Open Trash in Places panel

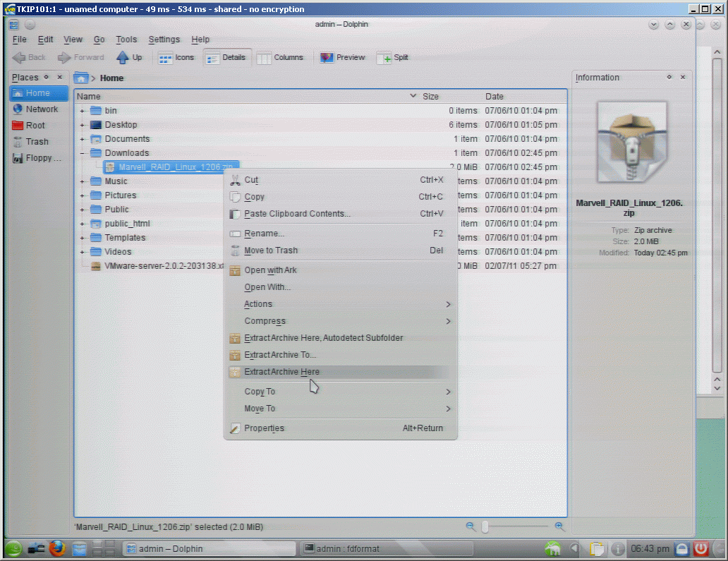click(x=39, y=142)
